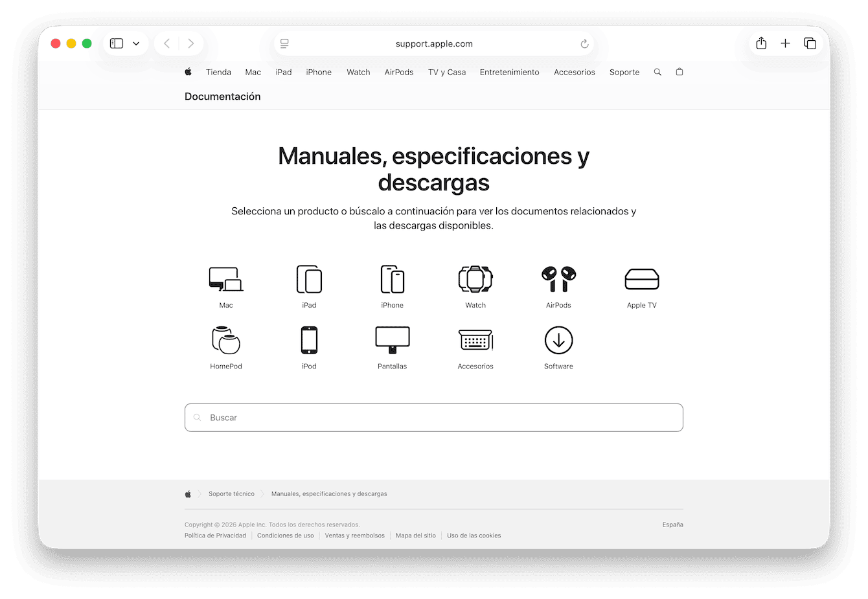Change region via España link
This screenshot has width=868, height=599.
(672, 525)
